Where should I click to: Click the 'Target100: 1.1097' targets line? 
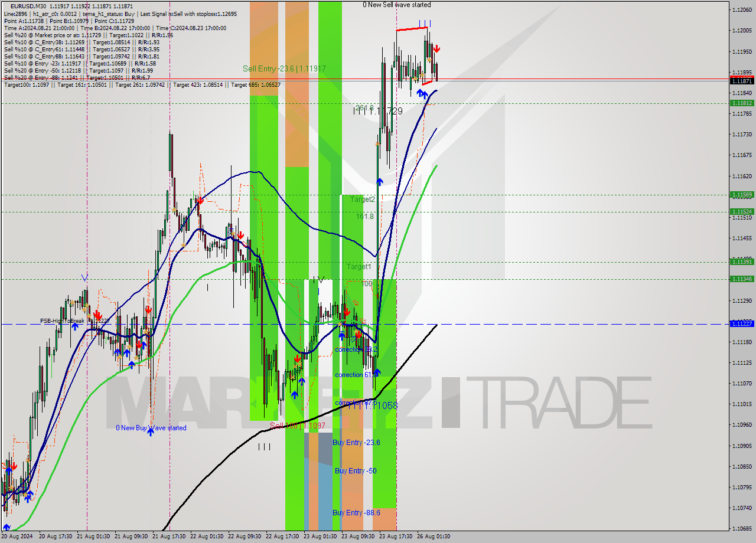(142, 85)
